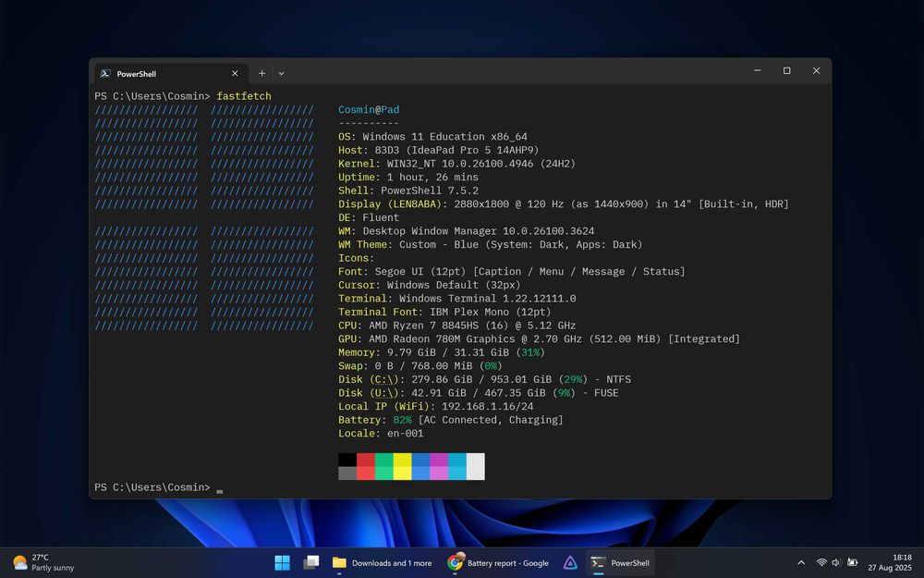This screenshot has height=578, width=924.
Task: Open a new terminal tab with plus button
Action: pyautogui.click(x=261, y=73)
